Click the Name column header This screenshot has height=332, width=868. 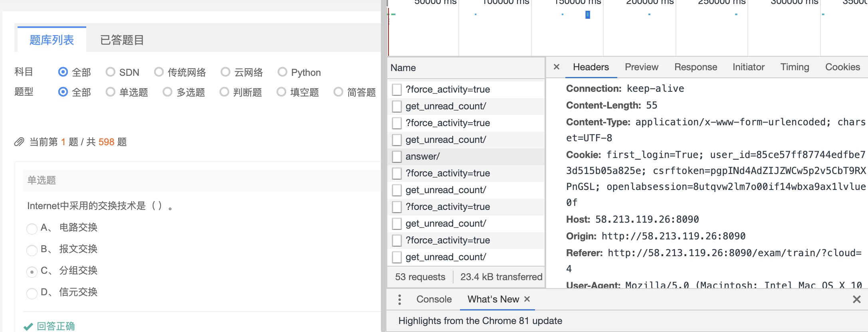(x=466, y=68)
